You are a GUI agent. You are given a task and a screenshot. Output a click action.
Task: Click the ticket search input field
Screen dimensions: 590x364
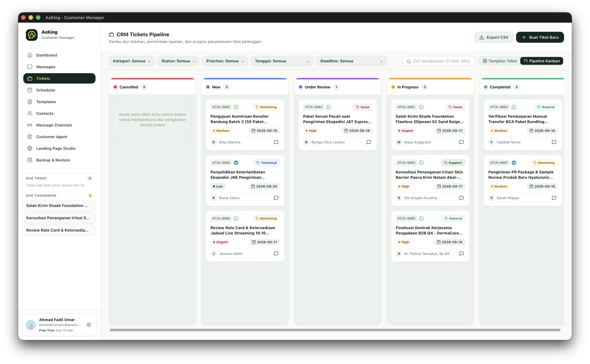[x=439, y=61]
